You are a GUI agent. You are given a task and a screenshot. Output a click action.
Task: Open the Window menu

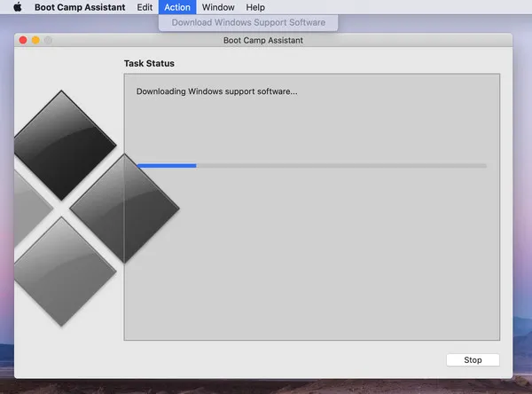pos(218,7)
